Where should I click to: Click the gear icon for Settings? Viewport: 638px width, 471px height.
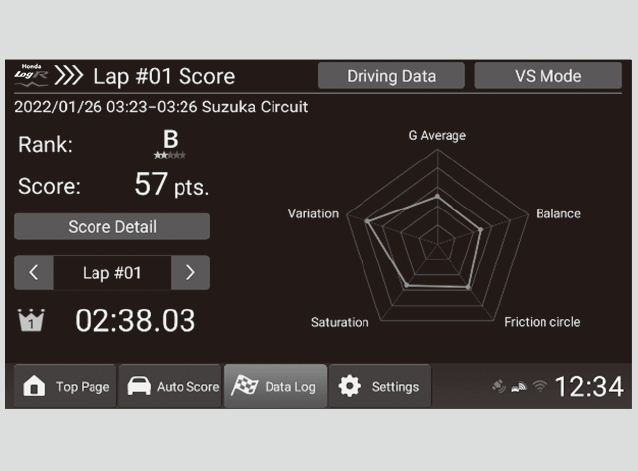[349, 387]
